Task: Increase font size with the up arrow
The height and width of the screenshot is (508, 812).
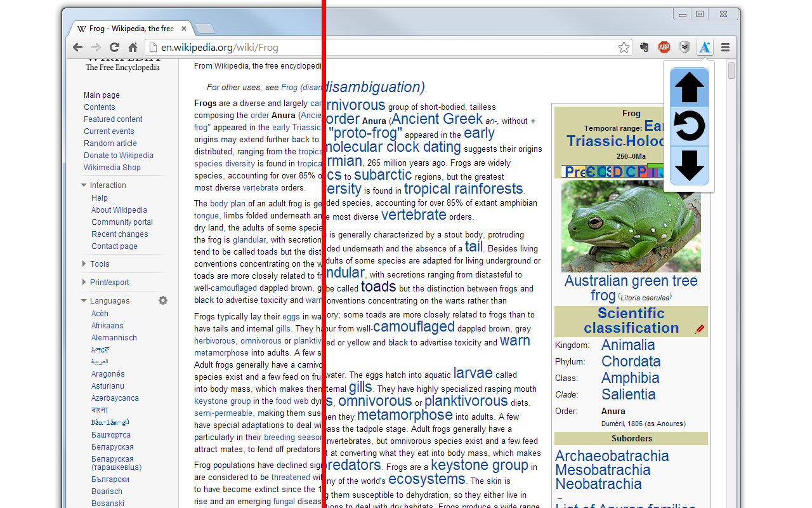Action: point(689,88)
